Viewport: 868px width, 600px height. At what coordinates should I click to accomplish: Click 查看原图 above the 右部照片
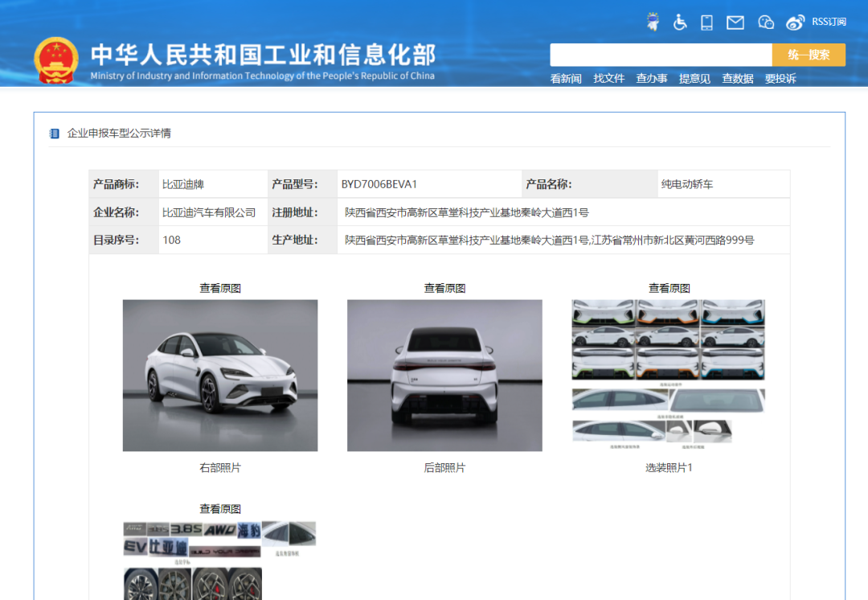click(x=219, y=288)
